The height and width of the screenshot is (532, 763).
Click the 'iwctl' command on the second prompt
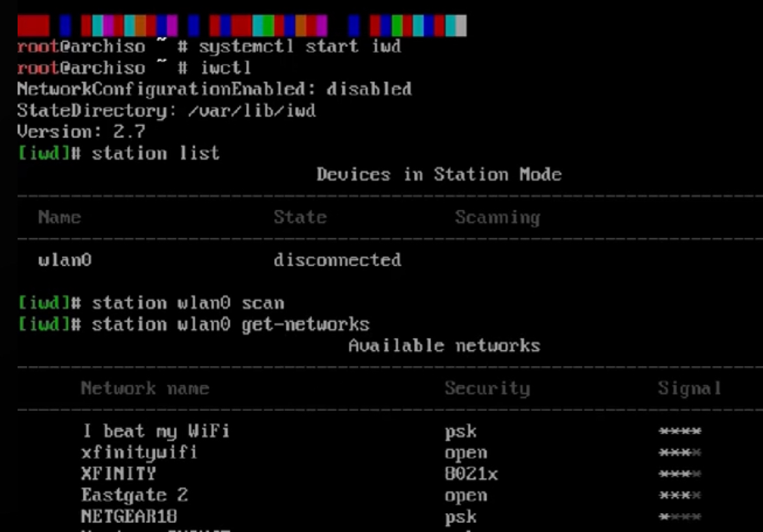pyautogui.click(x=226, y=68)
